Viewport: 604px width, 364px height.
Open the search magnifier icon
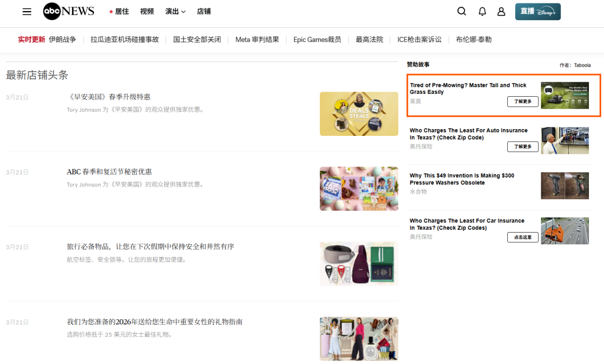pos(461,11)
